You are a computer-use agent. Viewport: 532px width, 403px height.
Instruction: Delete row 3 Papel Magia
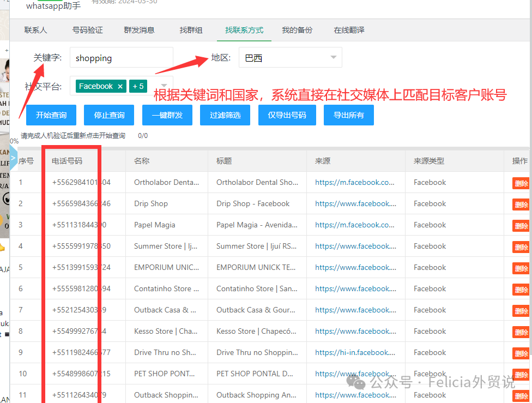tap(521, 226)
